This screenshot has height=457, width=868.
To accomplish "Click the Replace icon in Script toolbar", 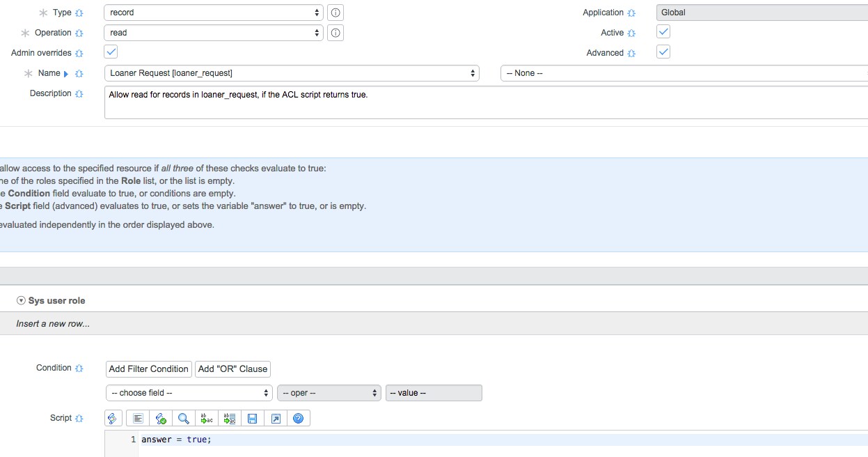I will pos(207,418).
